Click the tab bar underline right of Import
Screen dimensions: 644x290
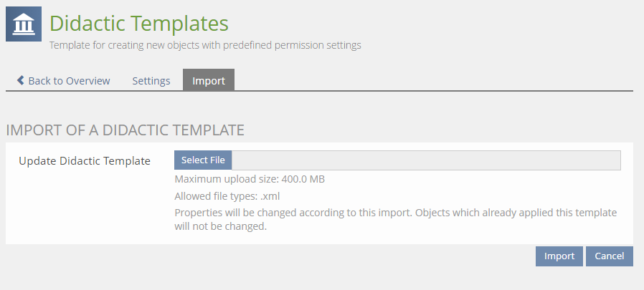pyautogui.click(x=430, y=91)
